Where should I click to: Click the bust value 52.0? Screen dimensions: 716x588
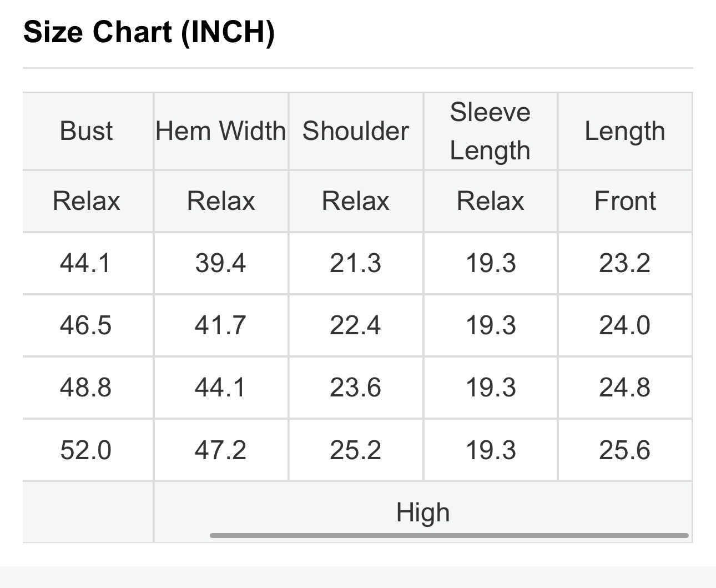click(86, 450)
